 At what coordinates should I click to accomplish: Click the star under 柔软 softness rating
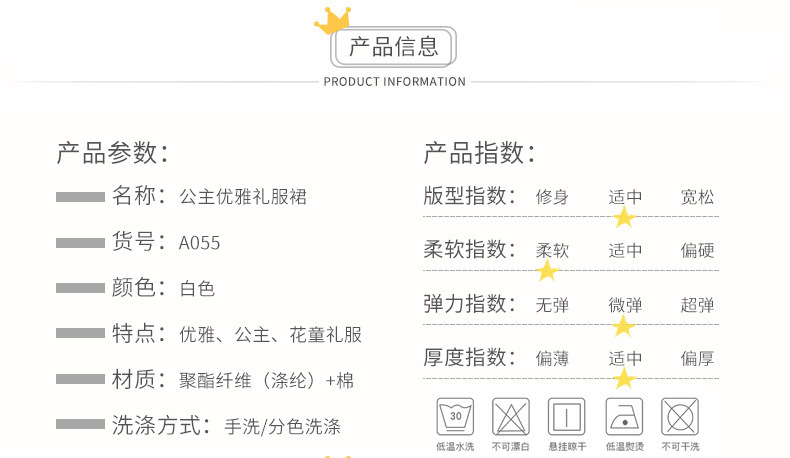(547, 271)
